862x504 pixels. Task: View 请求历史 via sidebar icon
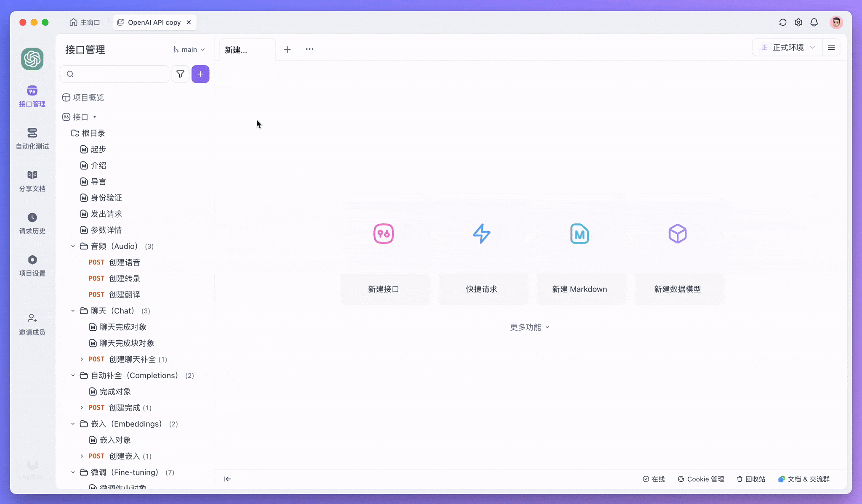[32, 223]
